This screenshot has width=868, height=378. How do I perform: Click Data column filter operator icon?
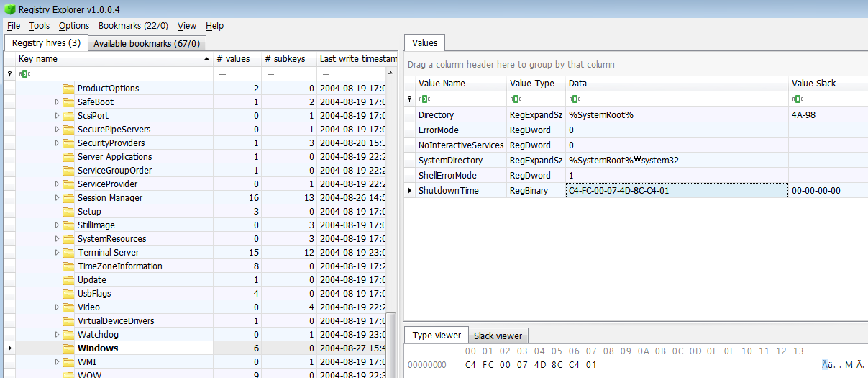[x=575, y=99]
